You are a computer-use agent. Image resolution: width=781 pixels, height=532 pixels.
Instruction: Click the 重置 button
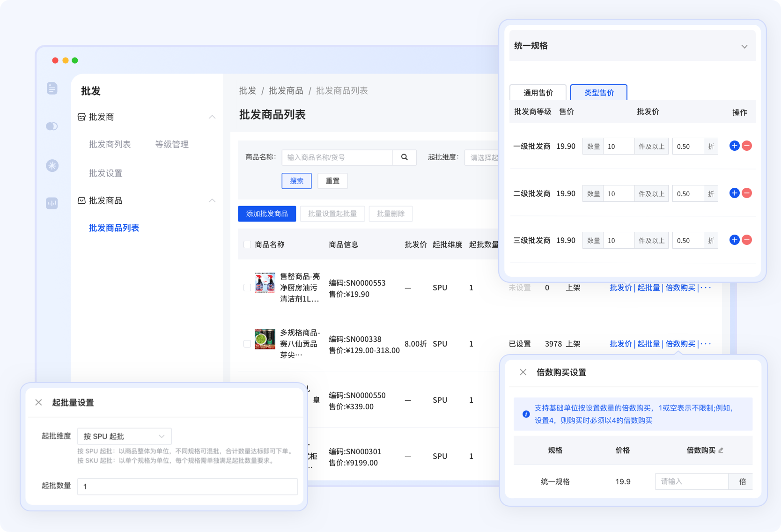[x=332, y=181]
